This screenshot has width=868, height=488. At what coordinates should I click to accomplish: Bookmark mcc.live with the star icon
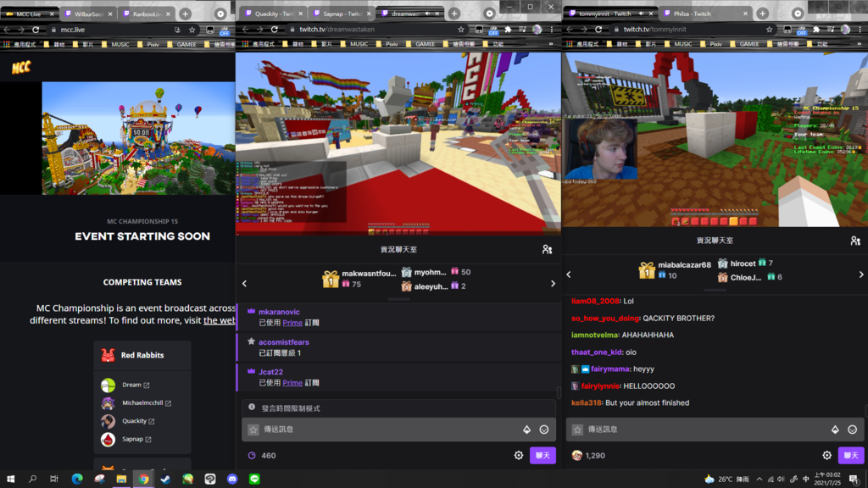192,30
